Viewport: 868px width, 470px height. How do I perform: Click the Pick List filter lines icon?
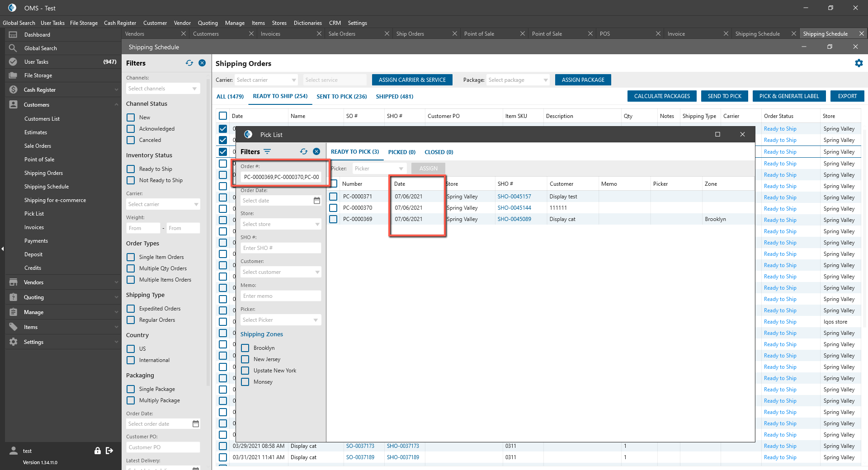pyautogui.click(x=267, y=152)
